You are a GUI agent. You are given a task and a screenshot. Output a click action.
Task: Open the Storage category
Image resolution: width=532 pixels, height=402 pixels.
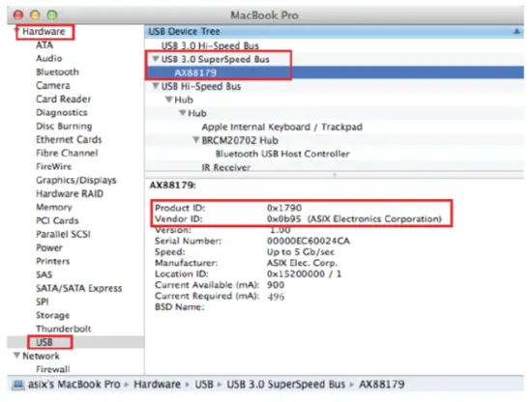coord(53,315)
